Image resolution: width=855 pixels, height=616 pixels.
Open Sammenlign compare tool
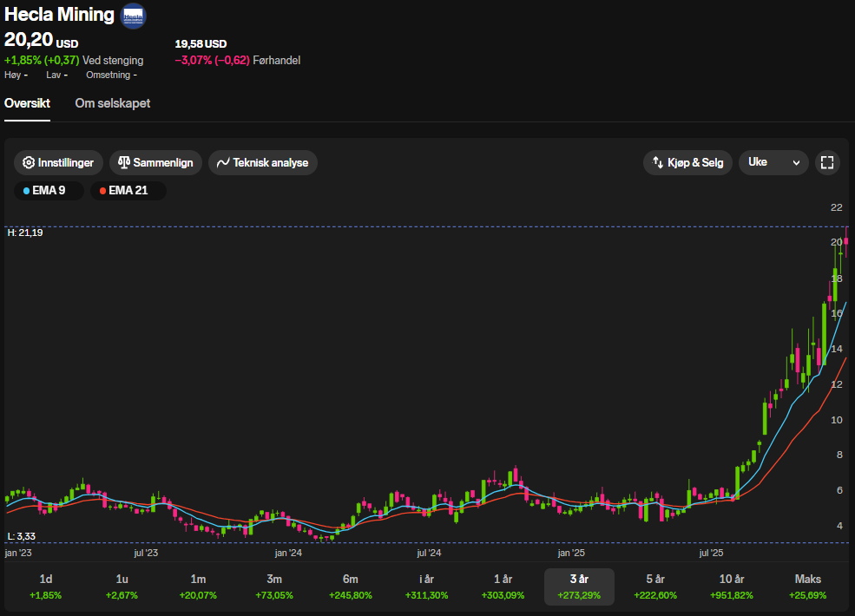point(156,163)
